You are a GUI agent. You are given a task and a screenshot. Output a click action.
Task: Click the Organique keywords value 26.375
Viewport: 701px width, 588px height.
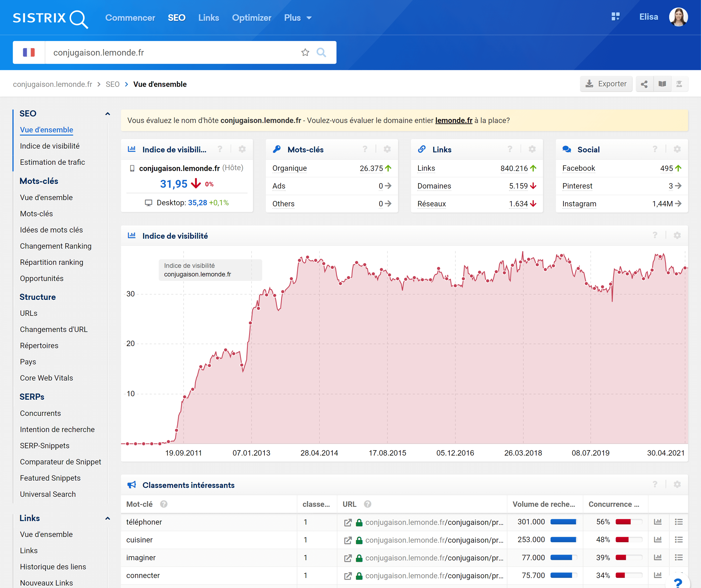[371, 168]
